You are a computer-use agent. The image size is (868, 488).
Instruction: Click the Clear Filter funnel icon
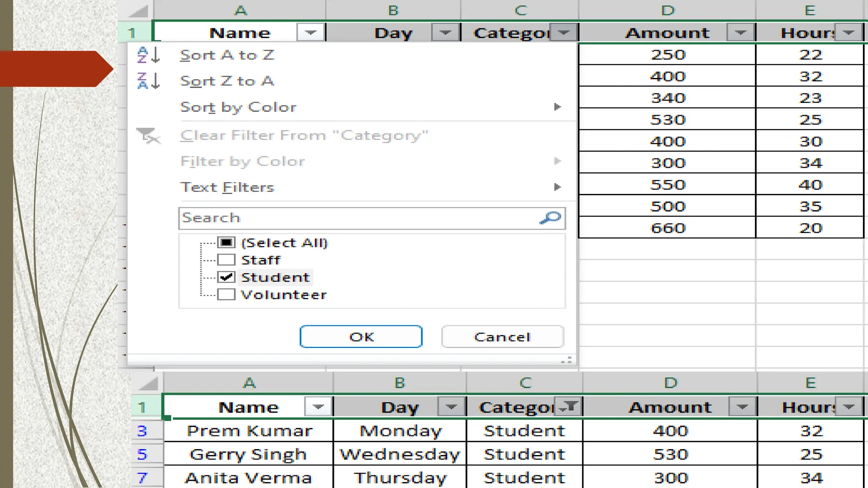pos(148,136)
